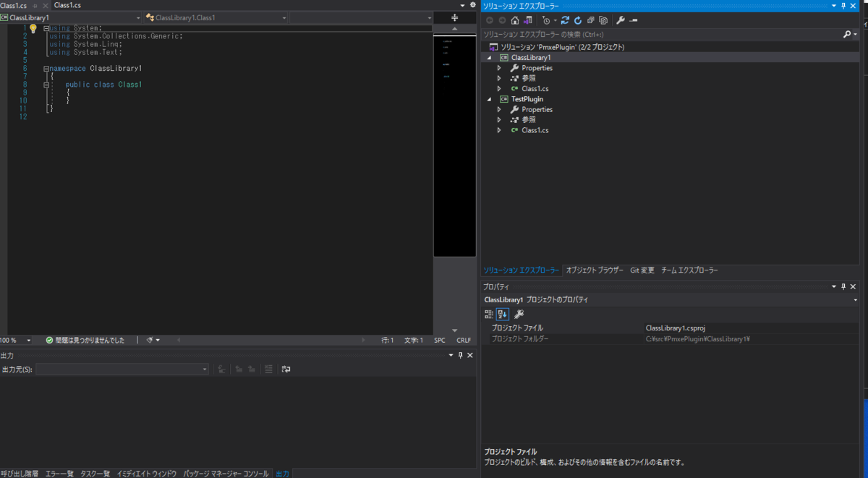Click the Back arrow in Solution Explorer toolbar
Screen dimensions: 868x478
pos(490,20)
